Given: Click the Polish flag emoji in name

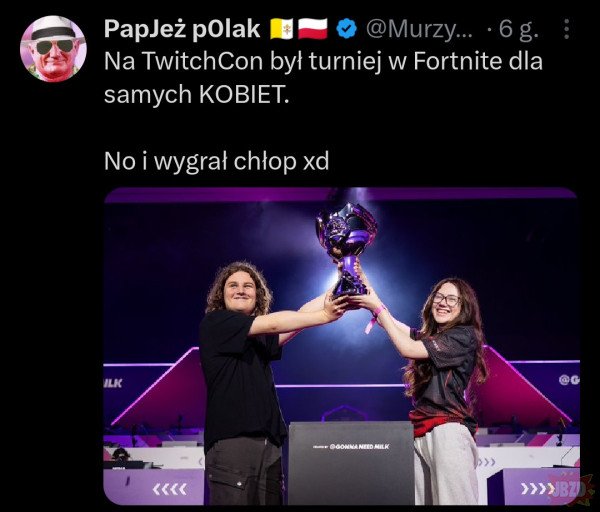Looking at the screenshot, I should pos(313,29).
